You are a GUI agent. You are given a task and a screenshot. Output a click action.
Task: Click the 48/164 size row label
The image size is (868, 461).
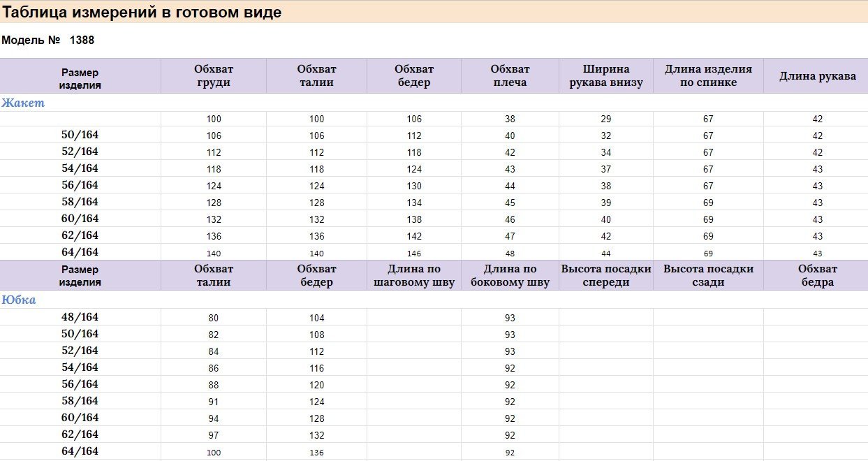click(80, 317)
